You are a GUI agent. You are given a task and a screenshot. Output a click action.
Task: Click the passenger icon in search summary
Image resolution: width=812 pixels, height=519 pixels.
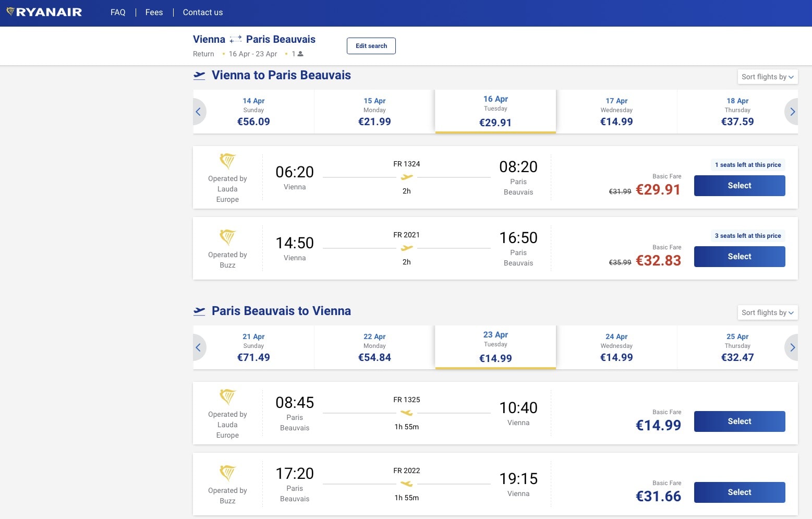point(300,54)
